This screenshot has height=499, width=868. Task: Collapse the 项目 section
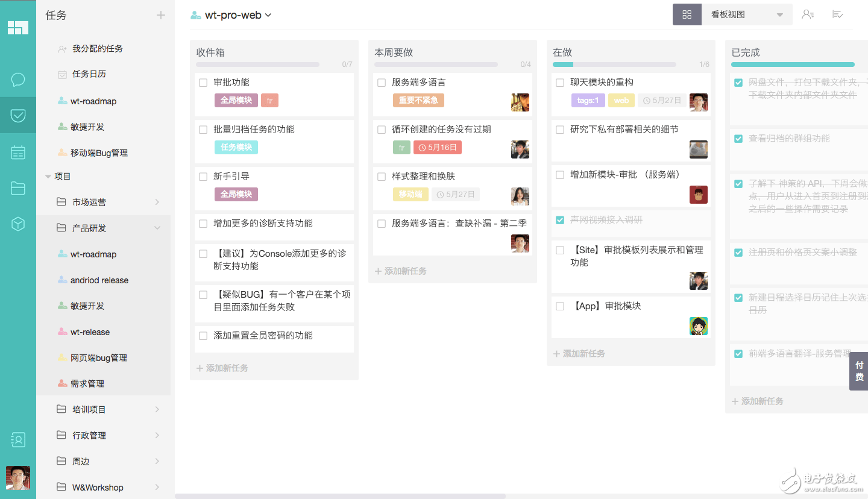click(x=48, y=176)
